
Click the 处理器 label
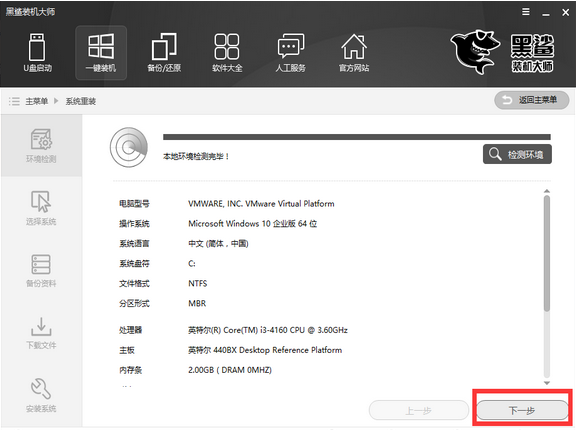[130, 330]
